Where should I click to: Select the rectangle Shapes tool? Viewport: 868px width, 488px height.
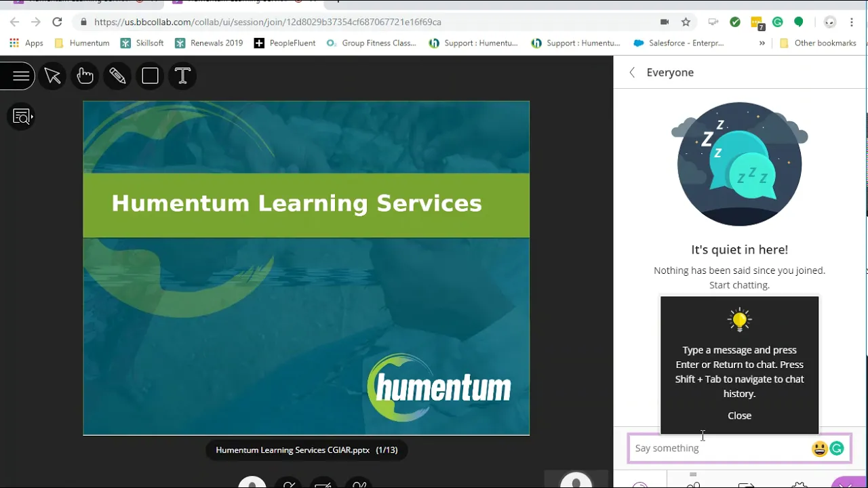[x=150, y=76]
